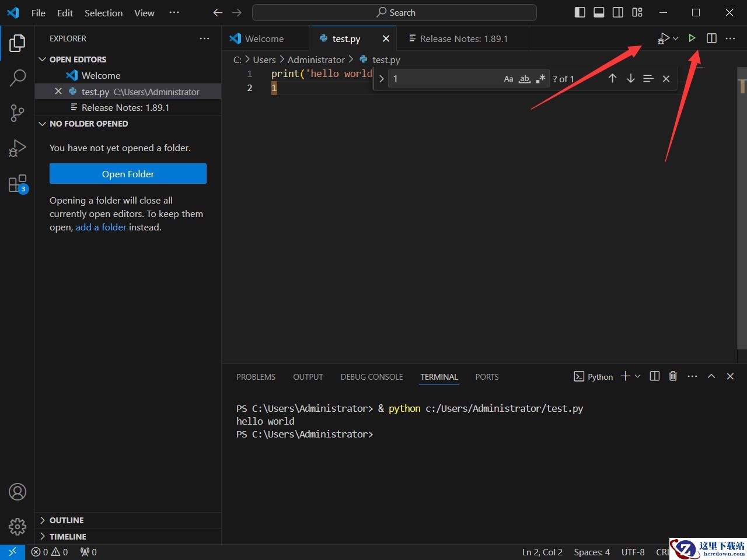Switch to PROBLEMS panel tab
Viewport: 747px width, 560px height.
pyautogui.click(x=256, y=377)
